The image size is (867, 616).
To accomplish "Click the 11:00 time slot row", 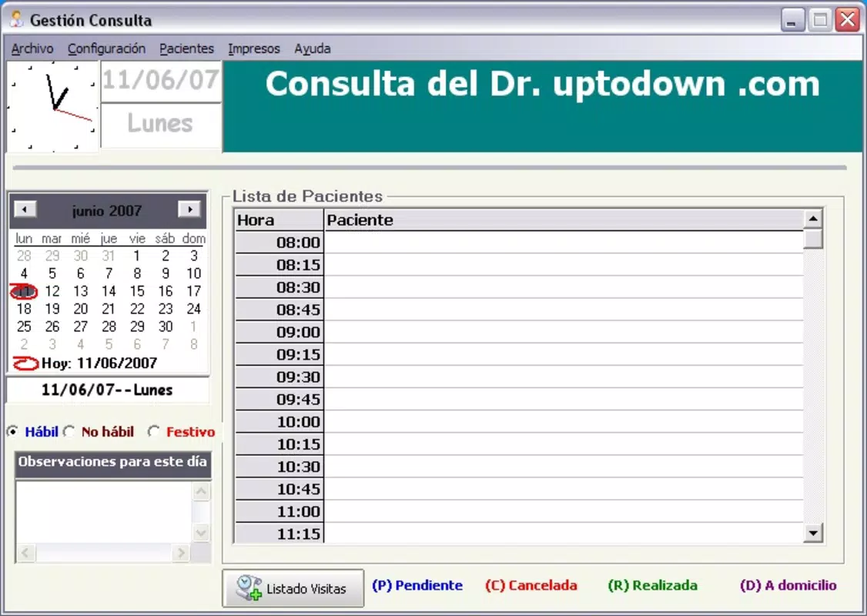I will point(519,511).
